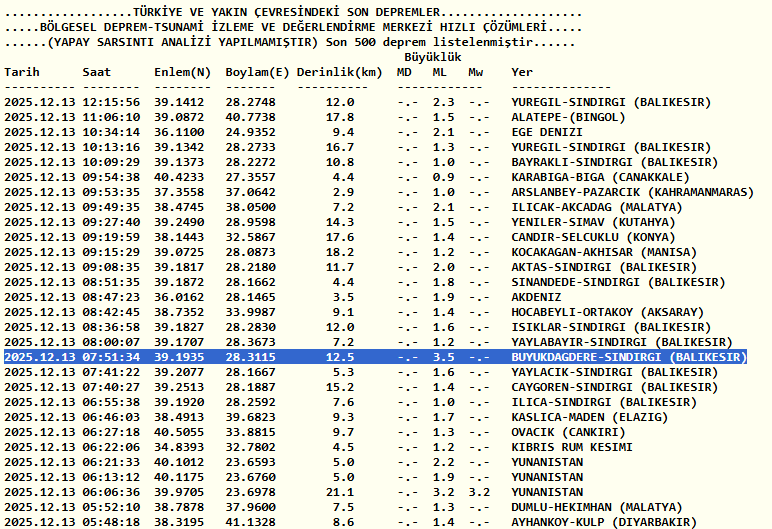Screen dimensions: 772x529
Task: Click the KIBRIS RUM KESIMI entry
Action: click(572, 447)
